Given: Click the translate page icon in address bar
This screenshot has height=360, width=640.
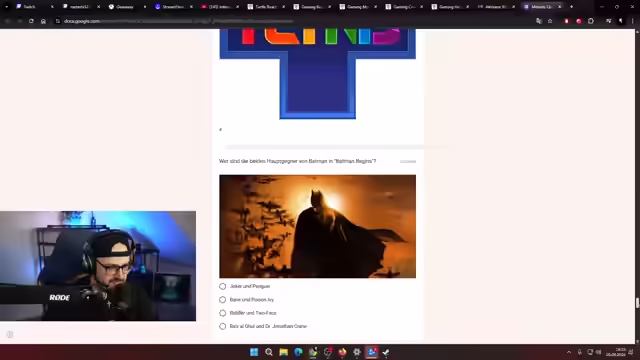Looking at the screenshot, I should (x=539, y=21).
